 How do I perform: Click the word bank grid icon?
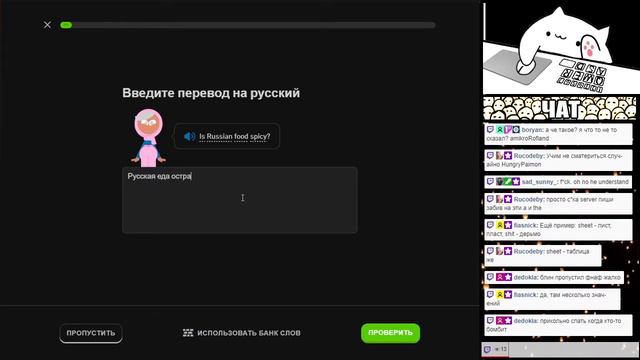[x=188, y=333]
